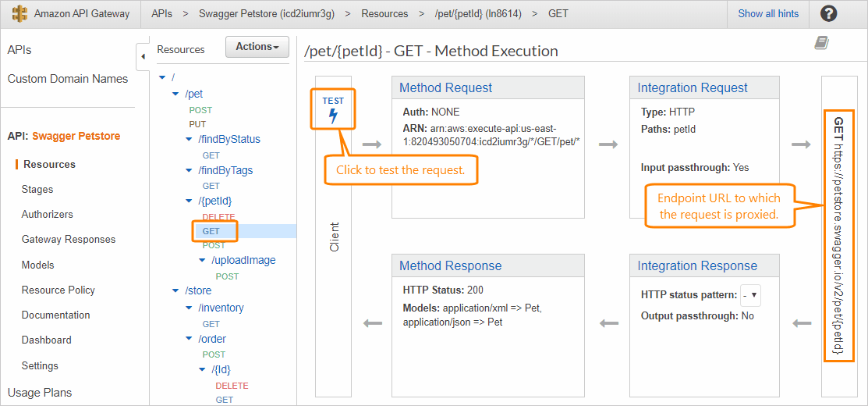Select the POST method under /uploadImage

[x=227, y=276]
